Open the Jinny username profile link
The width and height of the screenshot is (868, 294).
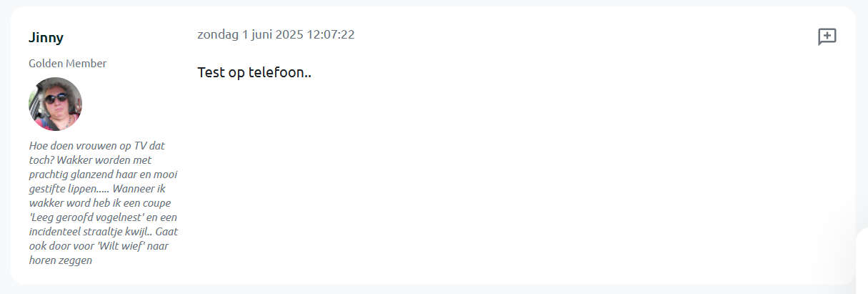[46, 37]
